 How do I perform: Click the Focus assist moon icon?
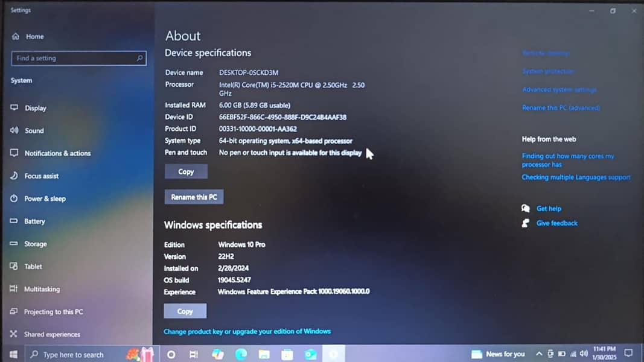14,176
